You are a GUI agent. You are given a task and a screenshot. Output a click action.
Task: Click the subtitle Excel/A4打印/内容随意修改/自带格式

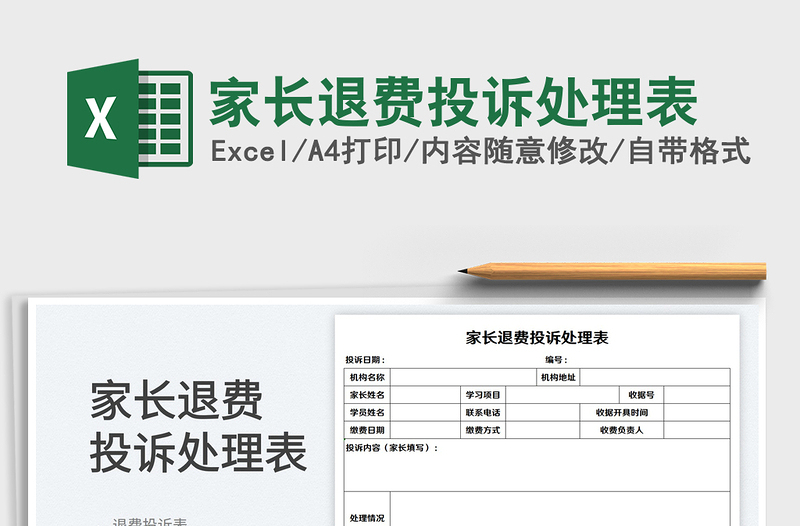click(481, 151)
